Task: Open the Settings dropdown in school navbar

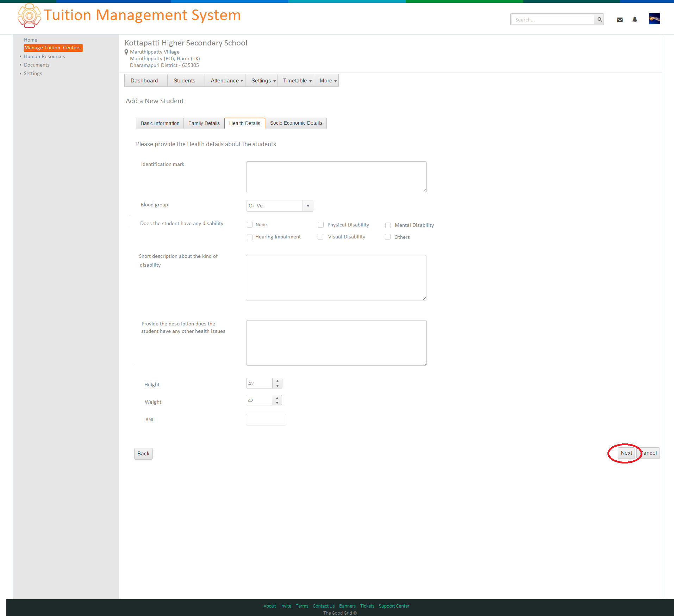Action: [261, 81]
